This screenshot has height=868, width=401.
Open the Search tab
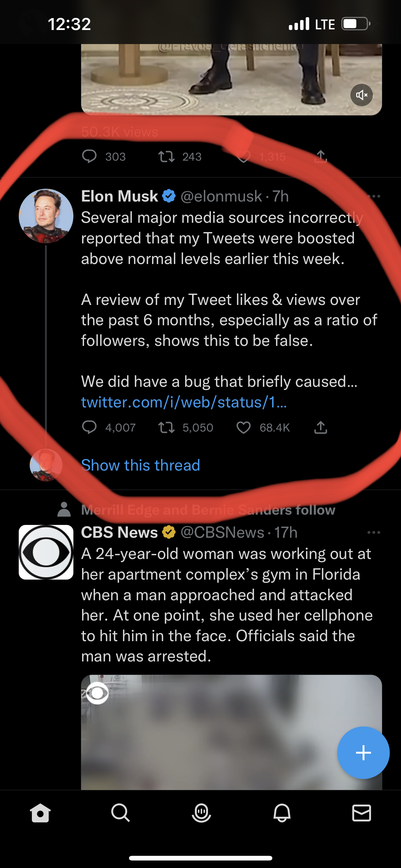[121, 813]
